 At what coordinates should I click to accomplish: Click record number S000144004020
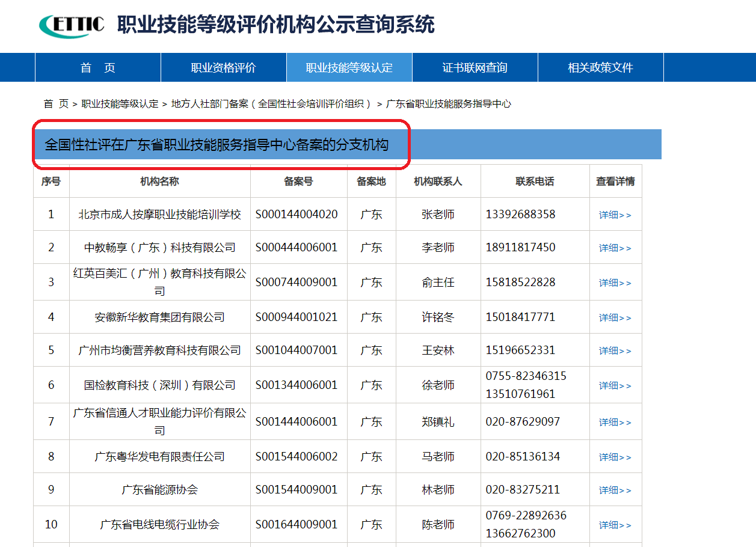coord(297,215)
